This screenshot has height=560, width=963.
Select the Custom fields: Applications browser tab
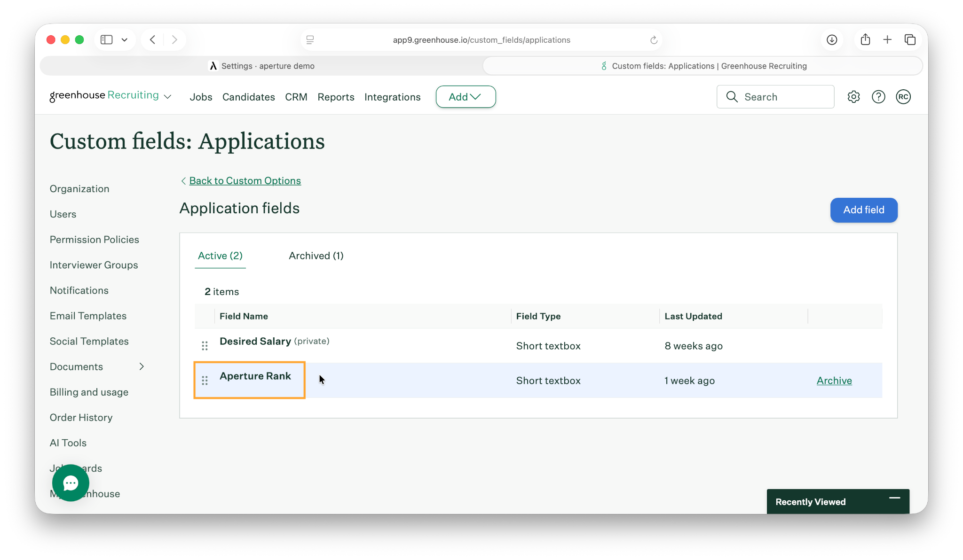pos(703,66)
